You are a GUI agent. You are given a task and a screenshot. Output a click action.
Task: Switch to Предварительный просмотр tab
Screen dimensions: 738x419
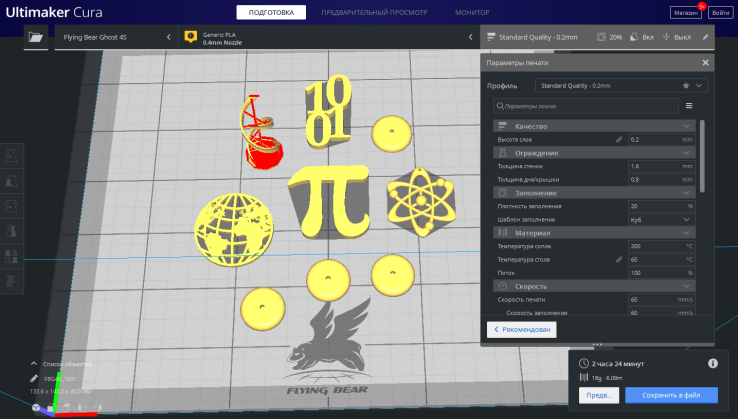click(372, 11)
